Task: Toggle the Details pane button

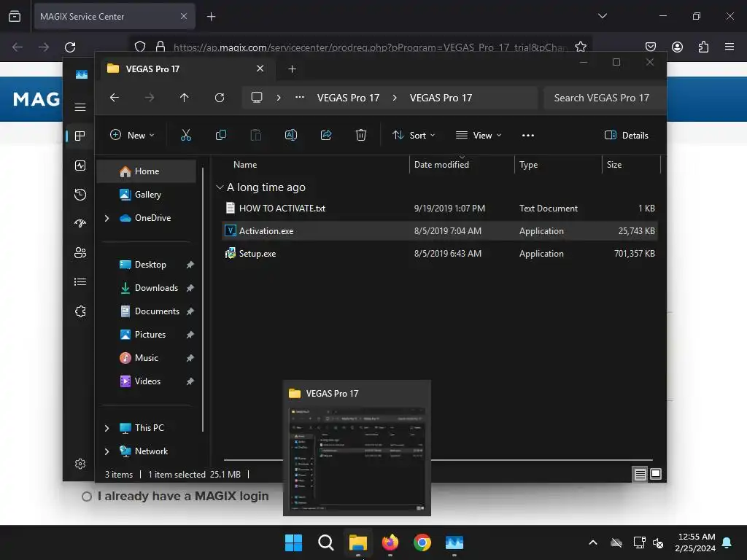Action: tap(626, 135)
